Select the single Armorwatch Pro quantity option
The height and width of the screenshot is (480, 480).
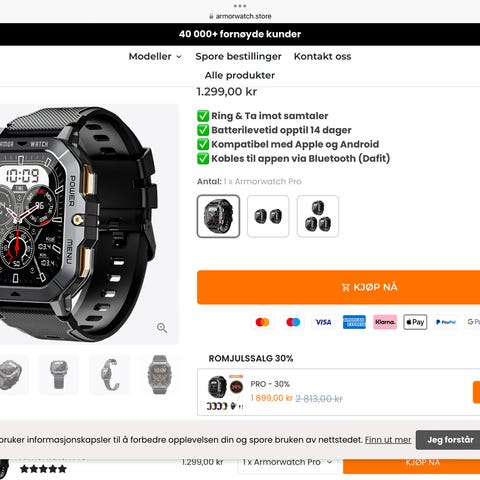pos(218,216)
